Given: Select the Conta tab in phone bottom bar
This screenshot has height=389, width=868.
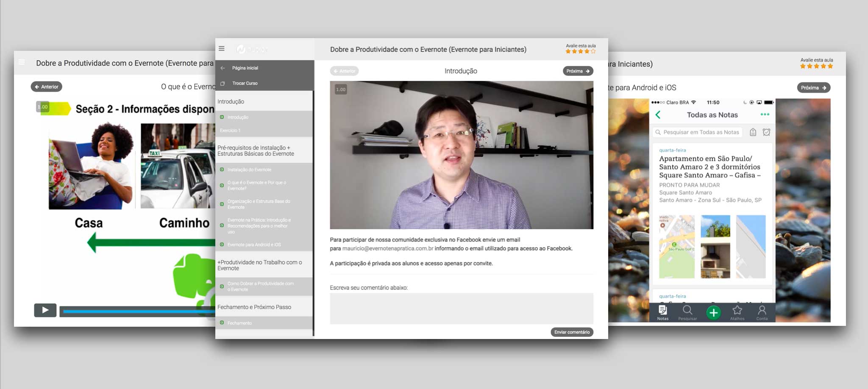Looking at the screenshot, I should point(762,313).
